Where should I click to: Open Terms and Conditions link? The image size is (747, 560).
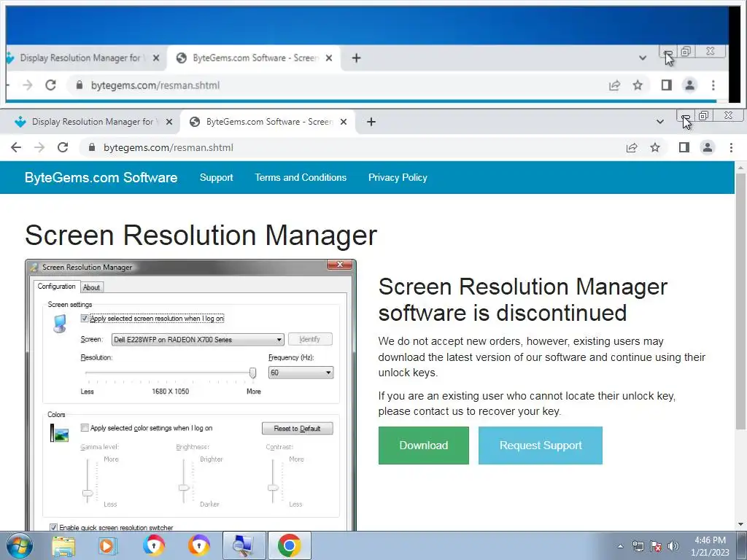(x=301, y=178)
